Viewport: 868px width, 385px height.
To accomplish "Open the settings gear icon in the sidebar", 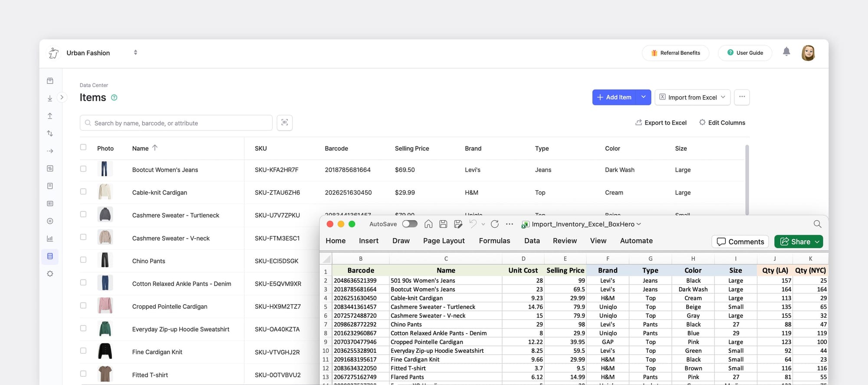I will 50,274.
